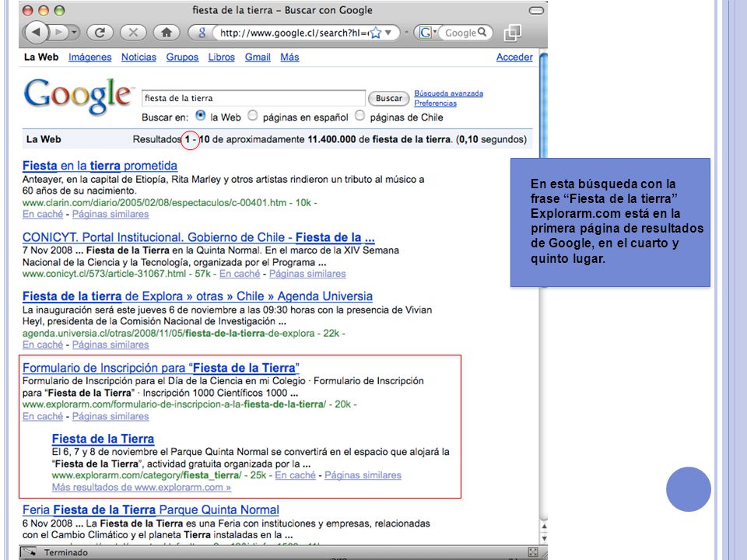Open 'Páginas similares' under the clarin.com result
747x560 pixels.
point(110,215)
